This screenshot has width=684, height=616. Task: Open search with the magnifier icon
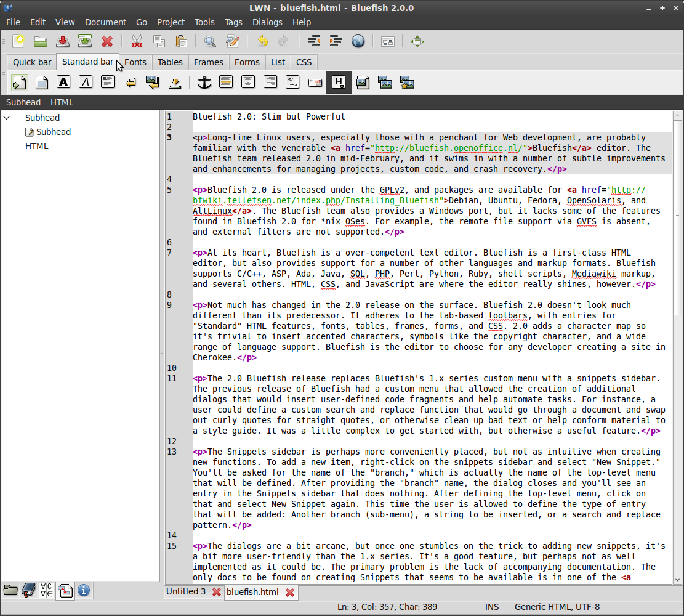[x=210, y=41]
